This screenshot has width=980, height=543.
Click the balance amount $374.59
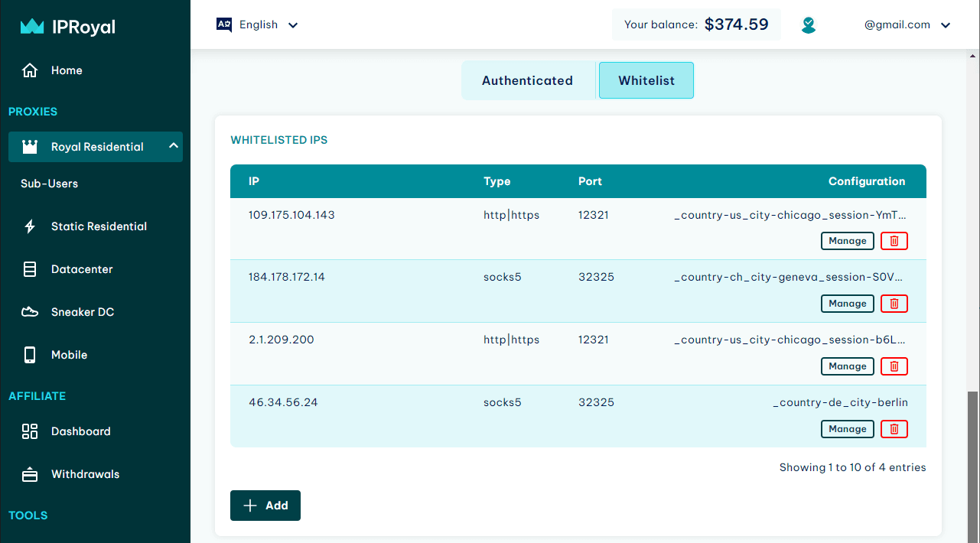click(x=736, y=24)
